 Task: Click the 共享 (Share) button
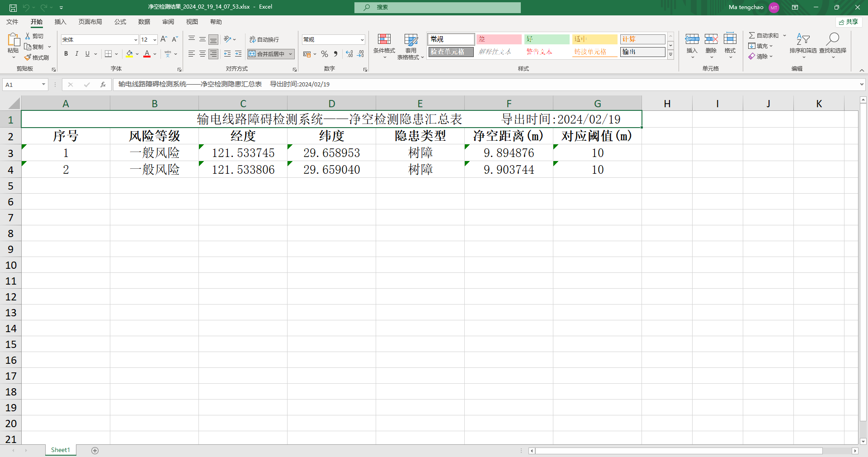849,22
